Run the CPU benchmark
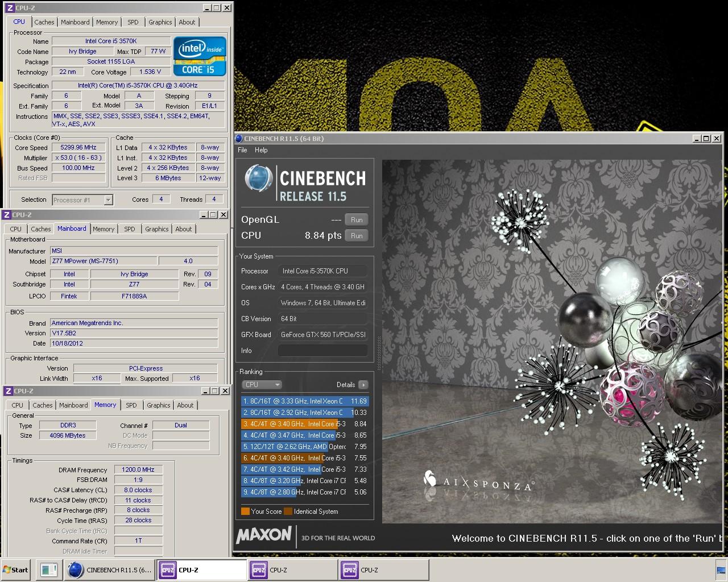This screenshot has height=582, width=728. (357, 236)
